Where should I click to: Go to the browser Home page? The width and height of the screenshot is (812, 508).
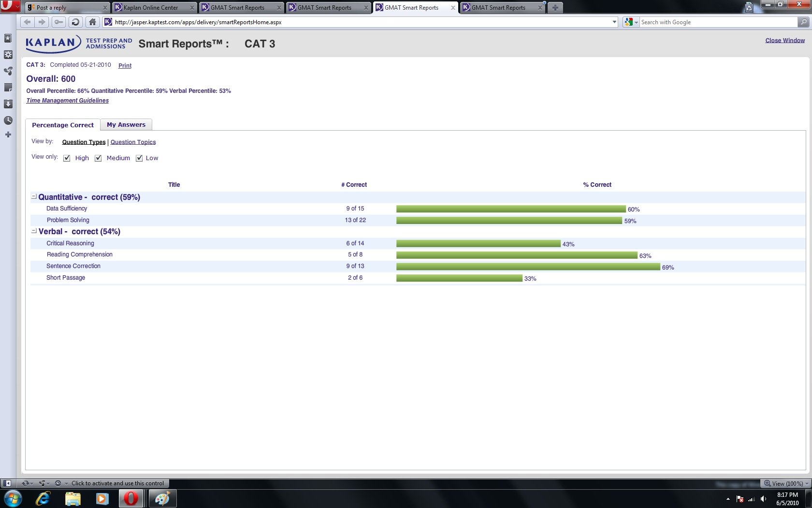92,22
